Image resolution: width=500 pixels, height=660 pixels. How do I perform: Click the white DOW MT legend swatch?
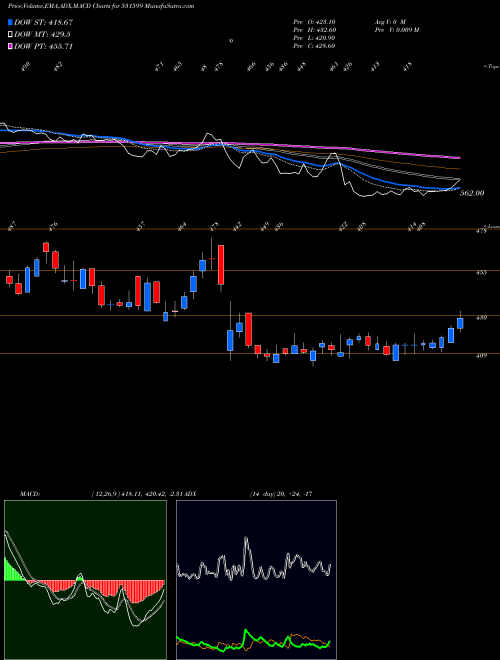click(x=11, y=34)
